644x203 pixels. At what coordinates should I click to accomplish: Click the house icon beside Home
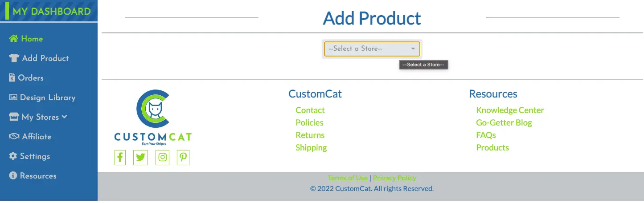pos(14,39)
